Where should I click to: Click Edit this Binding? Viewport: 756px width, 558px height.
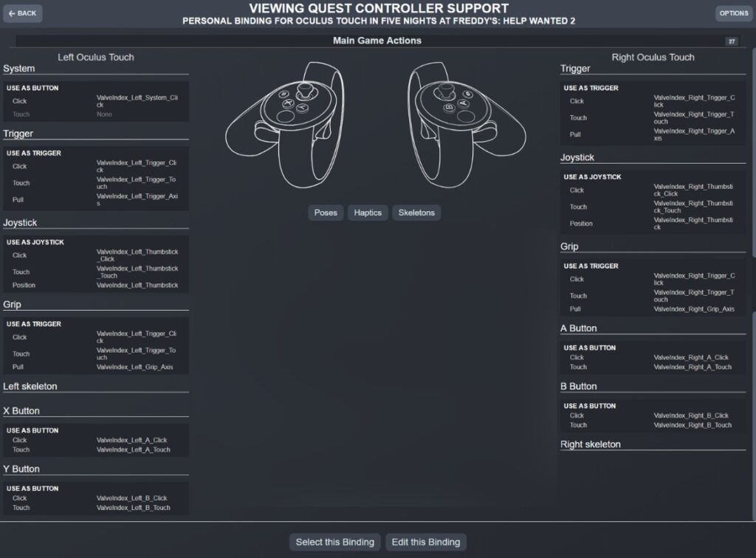[426, 542]
